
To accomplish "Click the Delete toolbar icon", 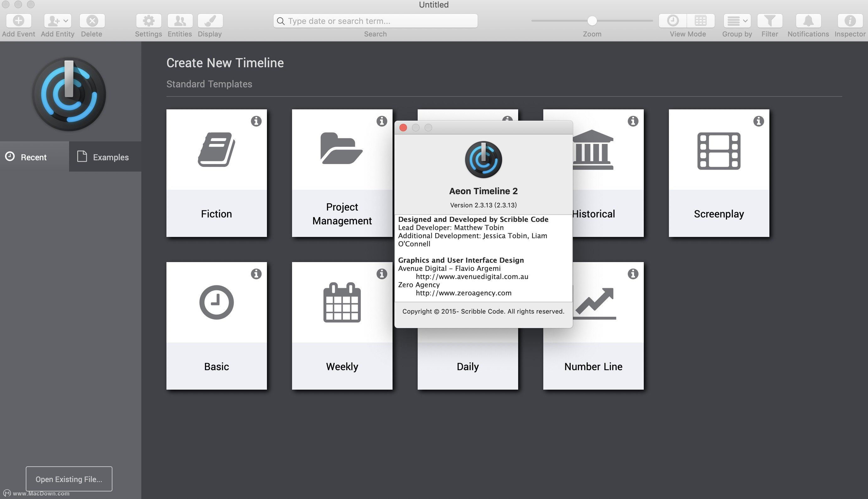I will [x=92, y=21].
